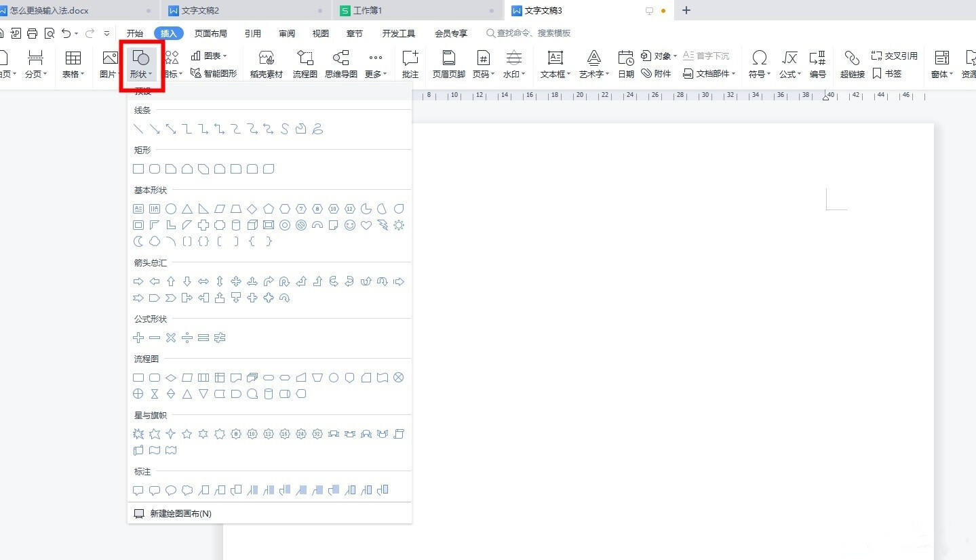Click the Flowchart (流程图) ribbon icon
Viewport: 976px width, 560px height.
pyautogui.click(x=305, y=64)
